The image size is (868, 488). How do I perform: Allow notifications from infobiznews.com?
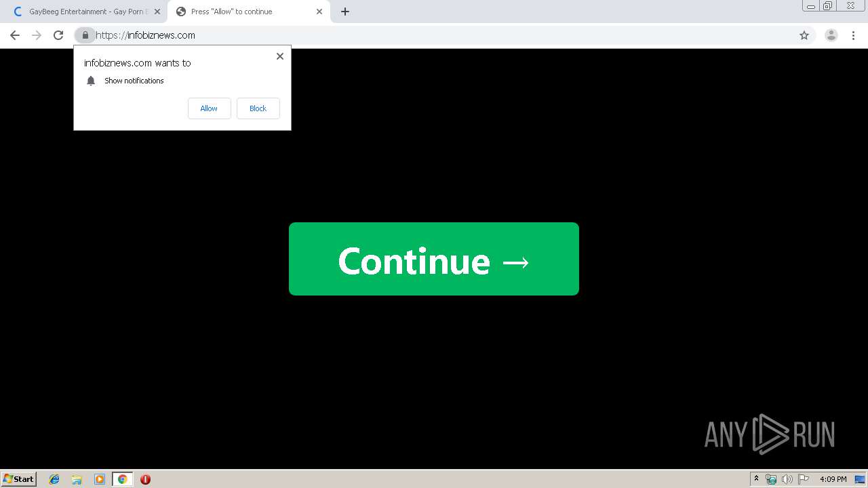coord(209,108)
